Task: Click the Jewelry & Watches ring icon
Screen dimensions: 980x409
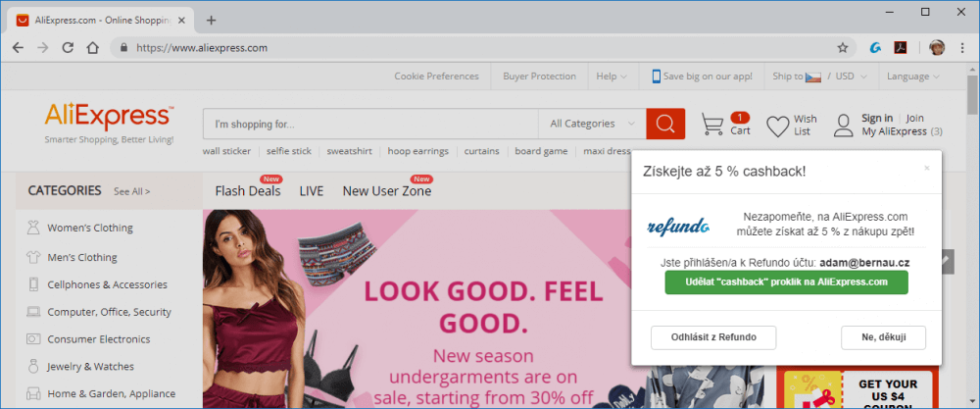Action: 33,367
